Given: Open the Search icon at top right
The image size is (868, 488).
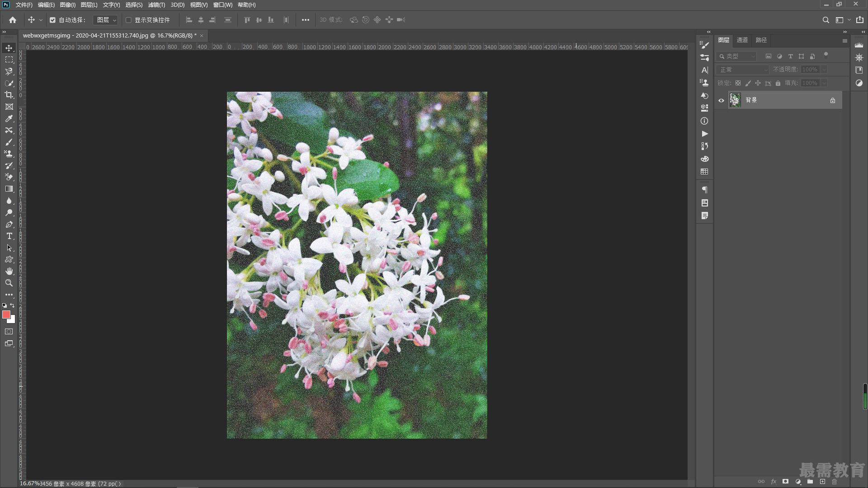Looking at the screenshot, I should coord(826,20).
